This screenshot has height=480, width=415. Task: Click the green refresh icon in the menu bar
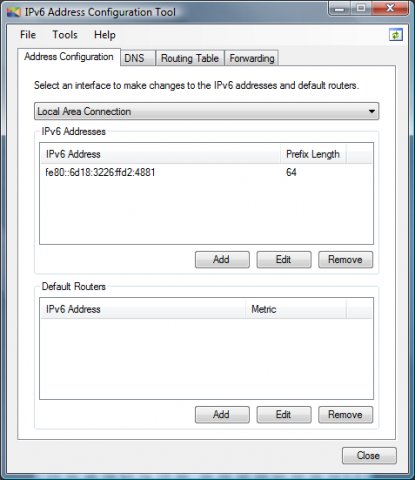[x=396, y=35]
